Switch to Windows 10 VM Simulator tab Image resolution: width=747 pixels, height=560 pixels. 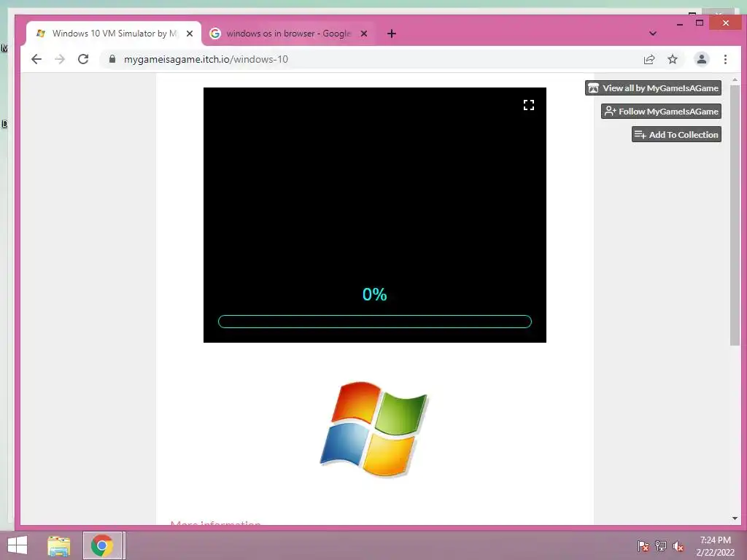(x=115, y=34)
